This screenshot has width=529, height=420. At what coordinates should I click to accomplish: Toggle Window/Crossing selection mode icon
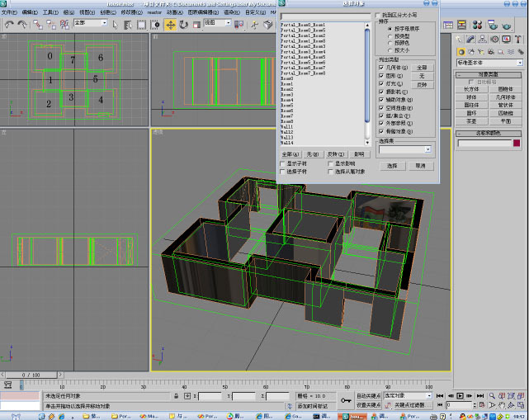coord(155,25)
